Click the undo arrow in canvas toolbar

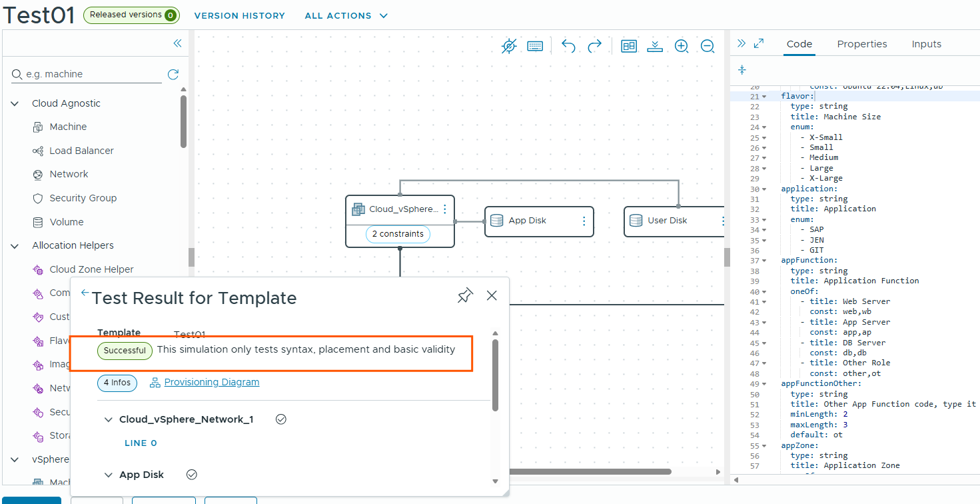pyautogui.click(x=568, y=46)
